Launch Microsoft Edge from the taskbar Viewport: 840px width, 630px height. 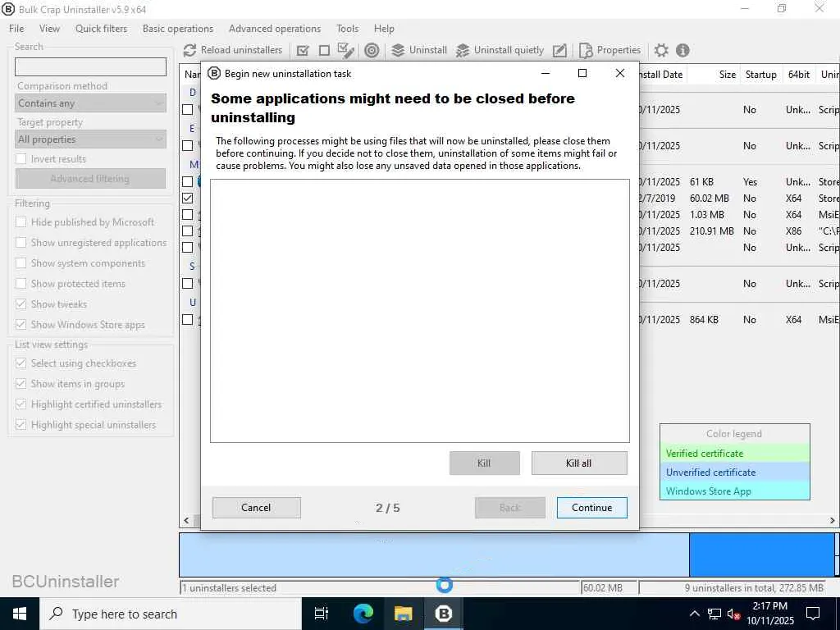(x=363, y=614)
